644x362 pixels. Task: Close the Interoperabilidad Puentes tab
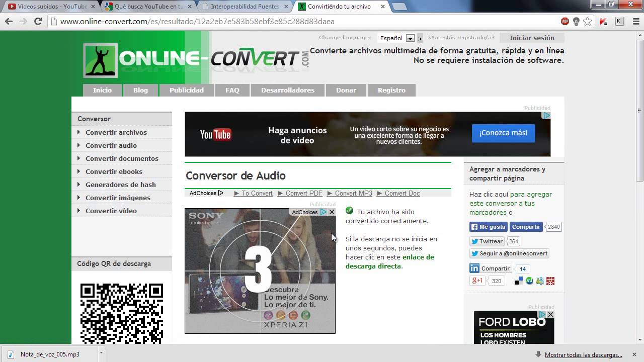287,7
